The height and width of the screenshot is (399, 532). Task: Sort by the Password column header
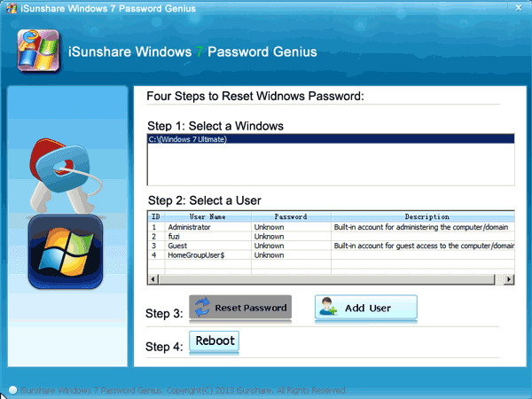(291, 216)
